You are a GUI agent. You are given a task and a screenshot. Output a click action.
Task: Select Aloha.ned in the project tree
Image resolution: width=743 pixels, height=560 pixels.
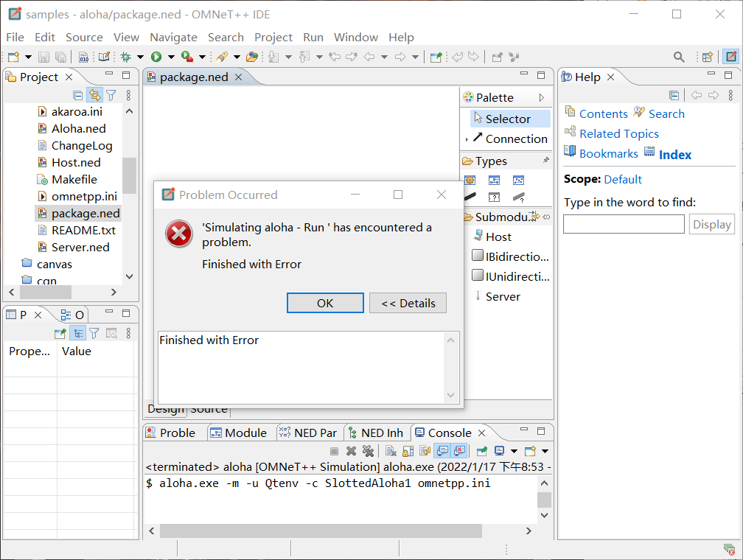tap(79, 128)
